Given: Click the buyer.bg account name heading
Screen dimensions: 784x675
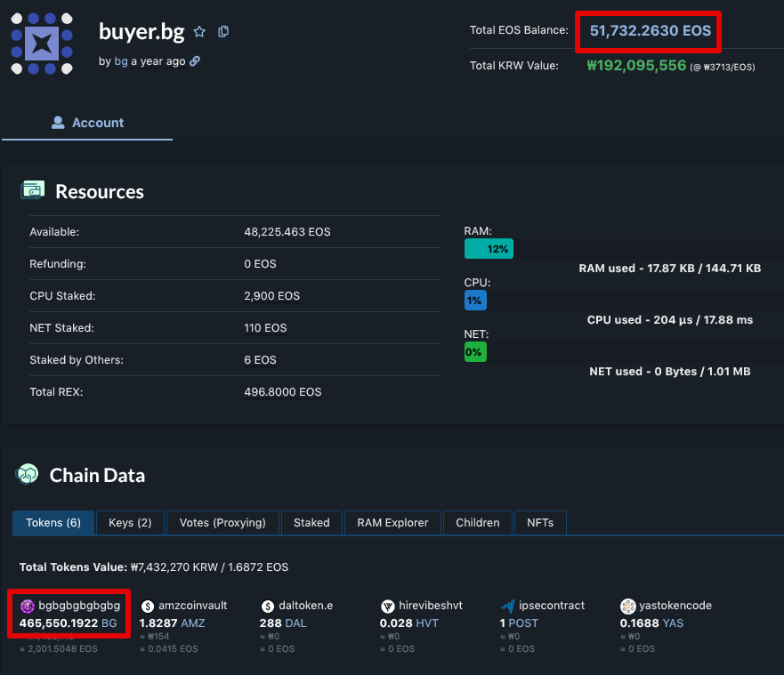Looking at the screenshot, I should click(141, 31).
